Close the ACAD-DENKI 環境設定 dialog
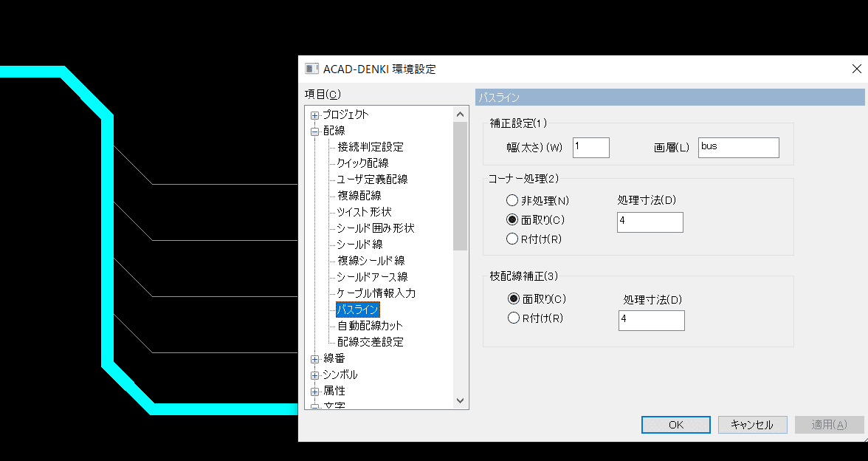 [856, 69]
